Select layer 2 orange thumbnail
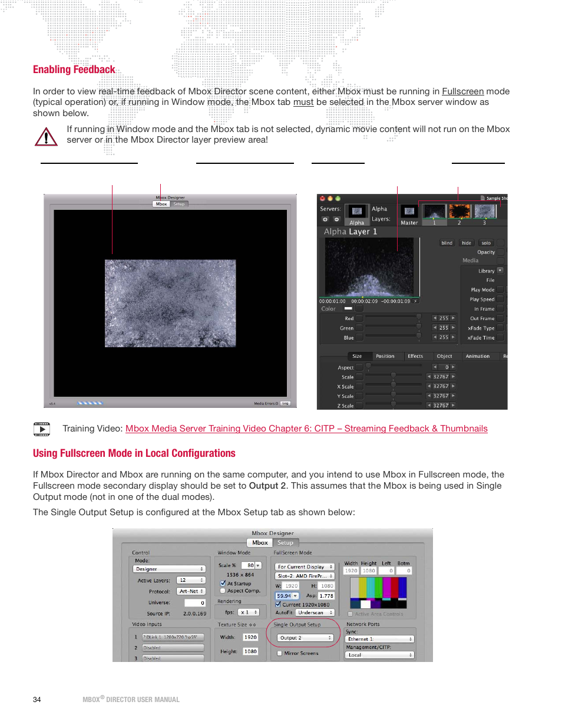 [459, 212]
